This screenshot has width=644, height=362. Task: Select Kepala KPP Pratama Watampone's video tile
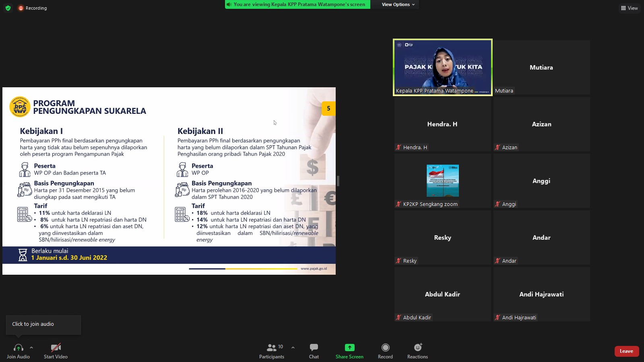[x=442, y=67]
